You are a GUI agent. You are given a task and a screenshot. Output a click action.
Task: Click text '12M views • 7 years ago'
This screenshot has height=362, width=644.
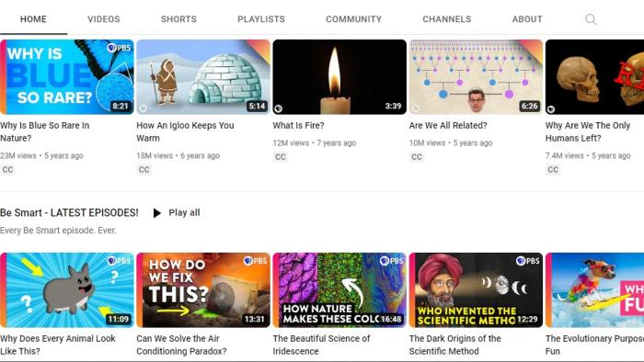[x=315, y=143]
